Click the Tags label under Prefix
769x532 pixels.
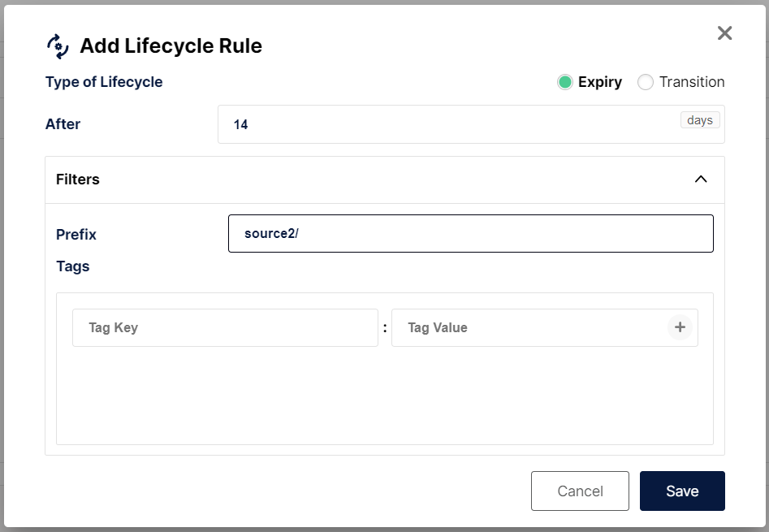[73, 266]
